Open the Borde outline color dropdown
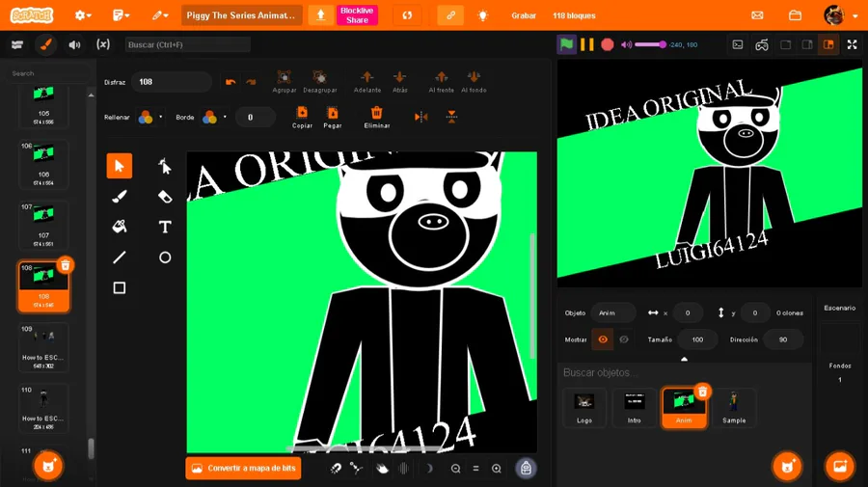Image resolution: width=868 pixels, height=487 pixels. click(225, 118)
